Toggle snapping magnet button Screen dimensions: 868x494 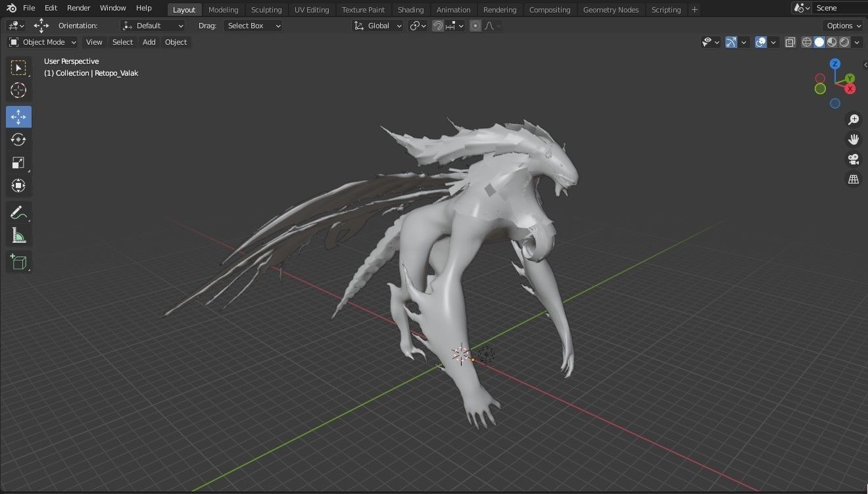click(x=438, y=26)
